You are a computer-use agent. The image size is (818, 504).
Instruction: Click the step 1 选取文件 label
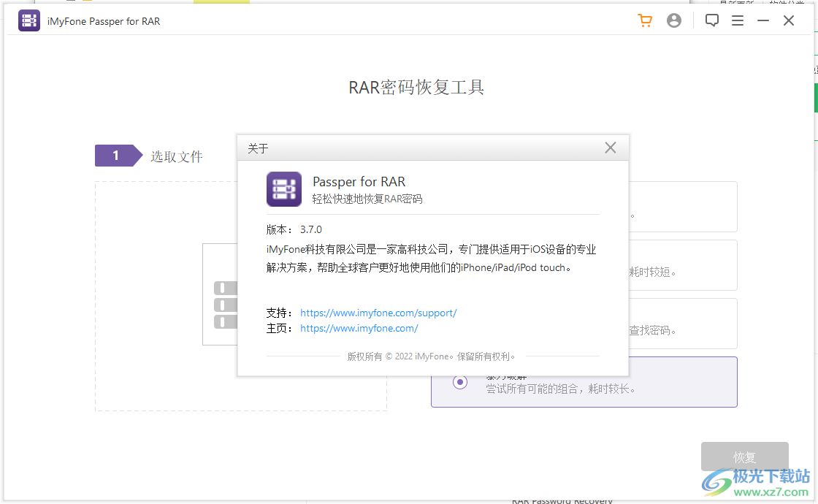tap(176, 156)
